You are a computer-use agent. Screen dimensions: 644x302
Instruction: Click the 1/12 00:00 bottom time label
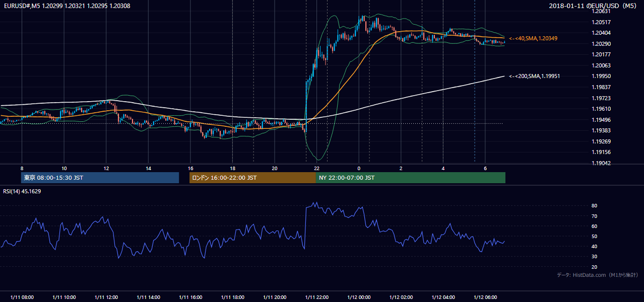coord(359,297)
